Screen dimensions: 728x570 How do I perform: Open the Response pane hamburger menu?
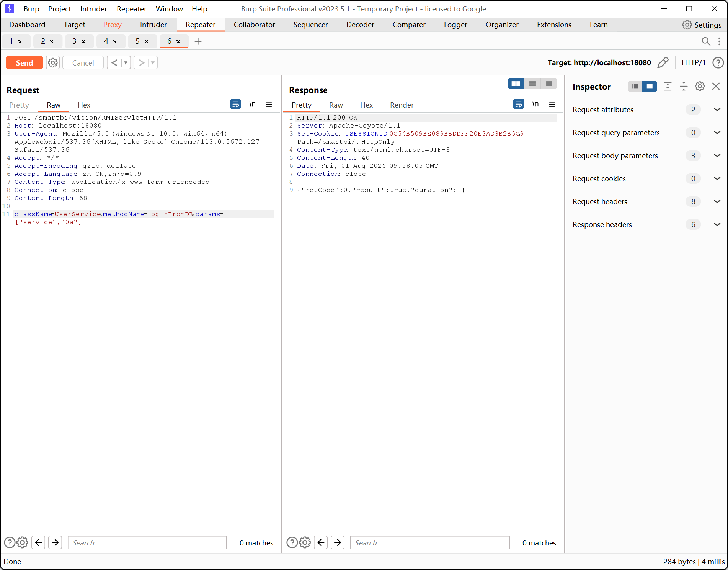click(x=552, y=104)
